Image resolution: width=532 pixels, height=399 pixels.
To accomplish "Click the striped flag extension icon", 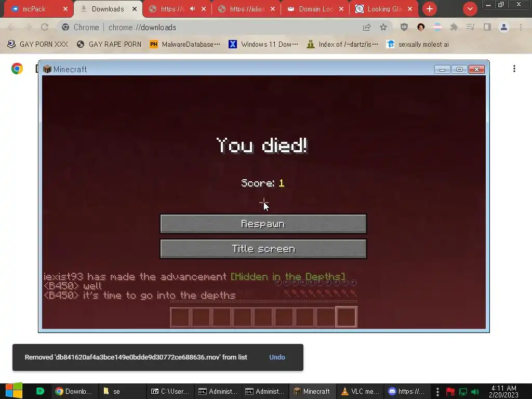I will (437, 27).
